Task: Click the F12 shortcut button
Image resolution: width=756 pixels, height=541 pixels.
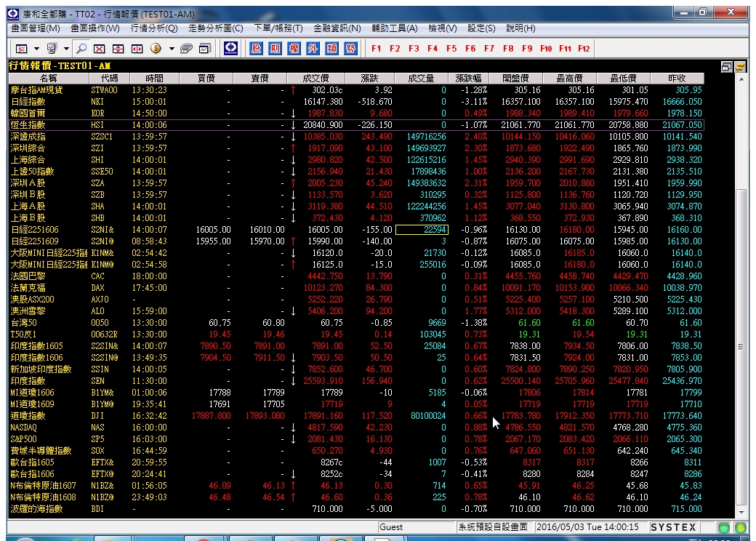Action: pos(584,49)
